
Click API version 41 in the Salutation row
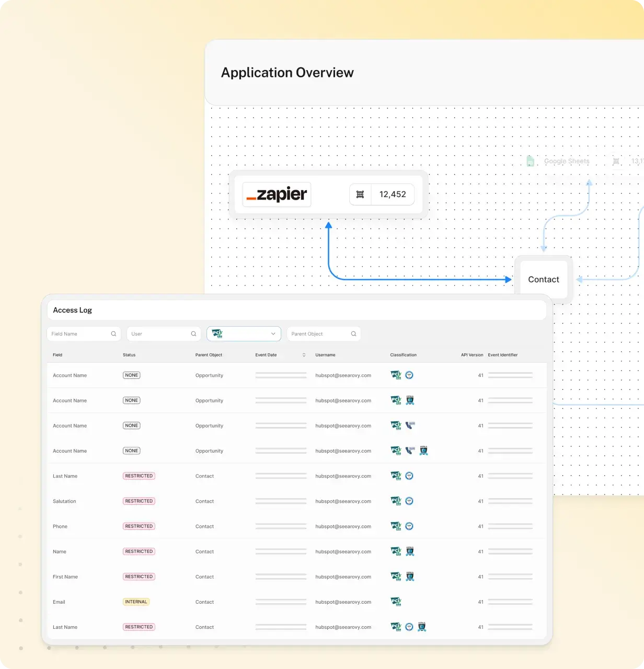coord(480,501)
